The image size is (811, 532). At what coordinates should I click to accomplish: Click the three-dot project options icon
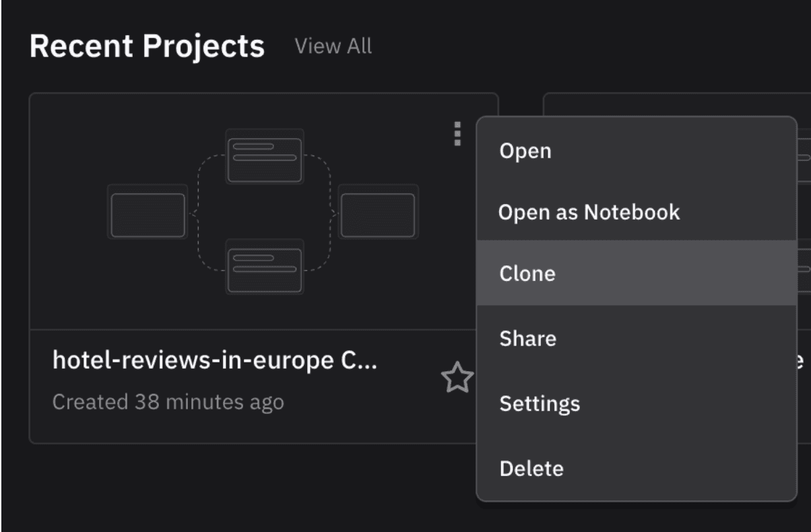pos(457,133)
